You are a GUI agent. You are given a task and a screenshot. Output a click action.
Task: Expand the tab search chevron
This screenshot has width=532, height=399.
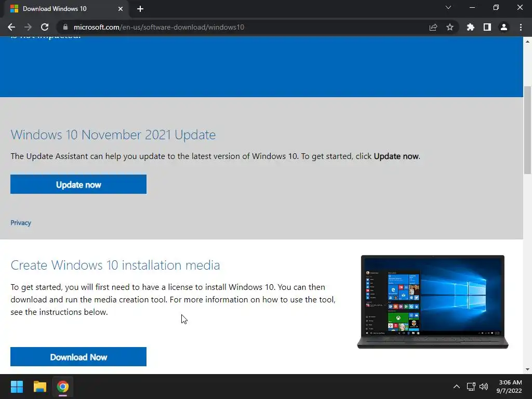point(448,7)
